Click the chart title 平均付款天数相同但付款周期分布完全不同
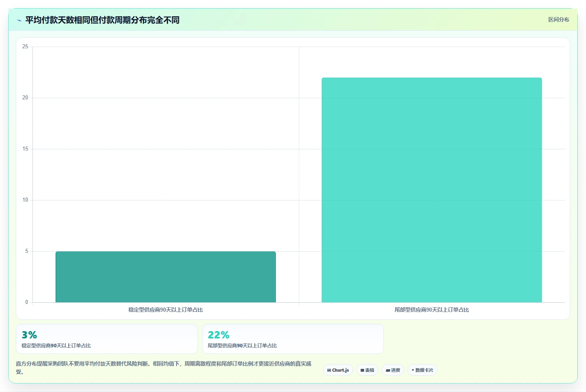The height and width of the screenshot is (392, 586). 102,20
